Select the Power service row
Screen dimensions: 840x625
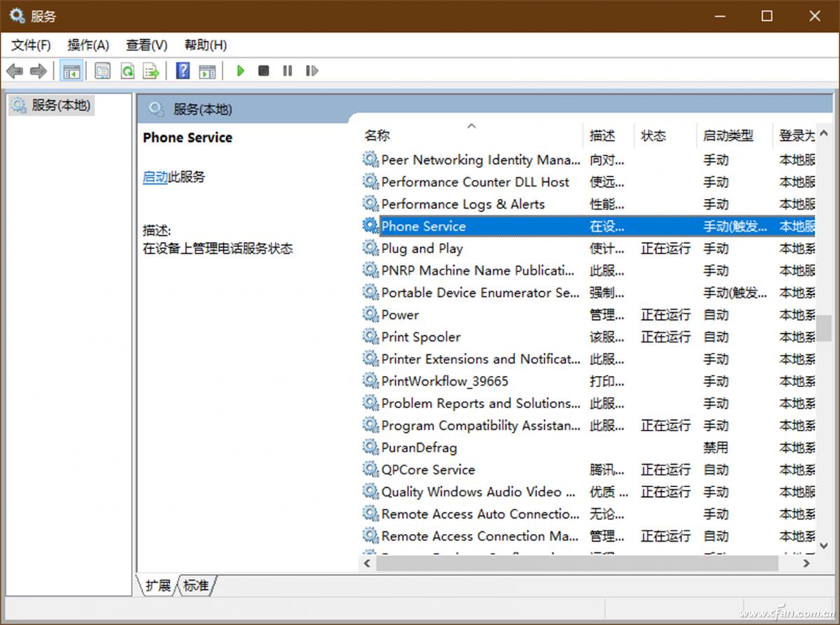[588, 315]
